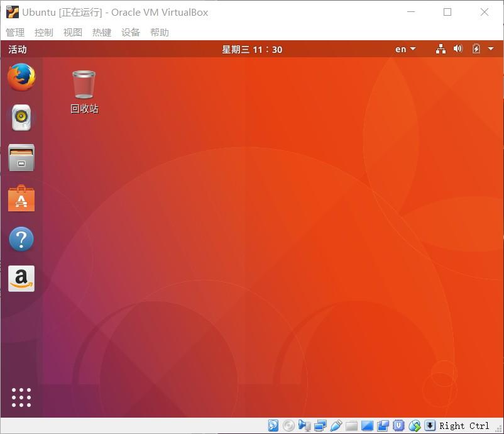Select the 回收站 trash desktop icon
Screen dimensions: 504x434
point(84,92)
